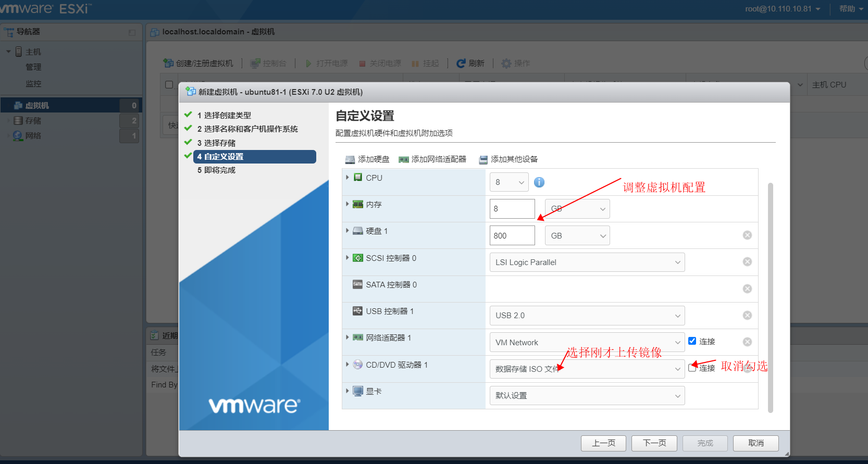This screenshot has width=868, height=464.
Task: Click the Actions (操作) gear icon
Action: point(506,64)
